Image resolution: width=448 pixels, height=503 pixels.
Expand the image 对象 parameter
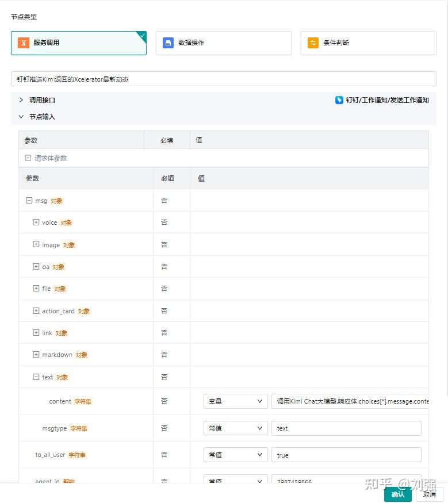36,244
